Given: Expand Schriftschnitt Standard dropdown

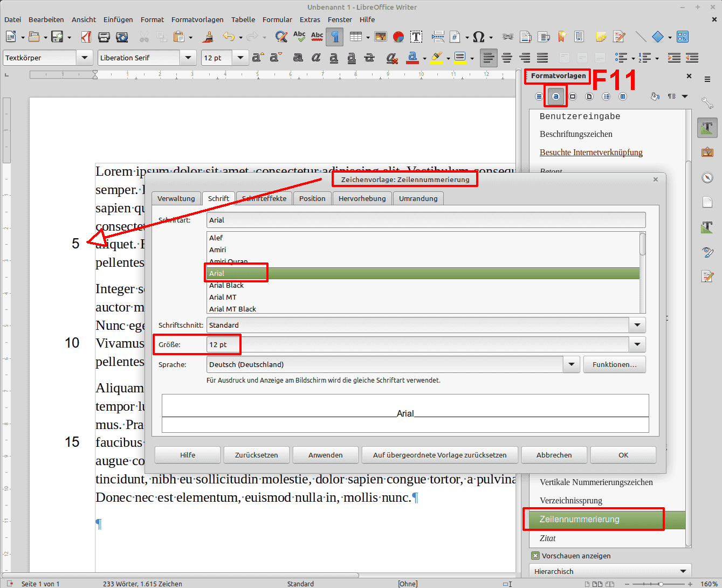Looking at the screenshot, I should pyautogui.click(x=637, y=325).
